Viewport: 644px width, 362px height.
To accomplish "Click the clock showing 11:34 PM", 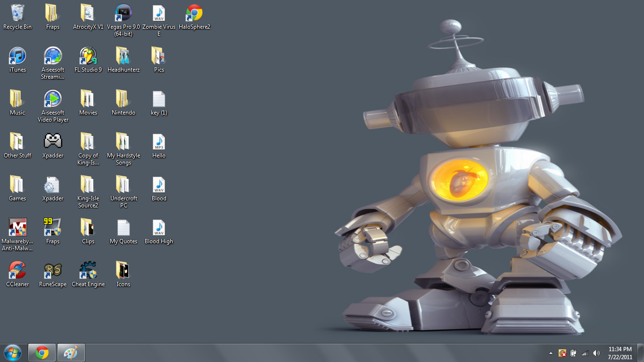I will pos(620,353).
